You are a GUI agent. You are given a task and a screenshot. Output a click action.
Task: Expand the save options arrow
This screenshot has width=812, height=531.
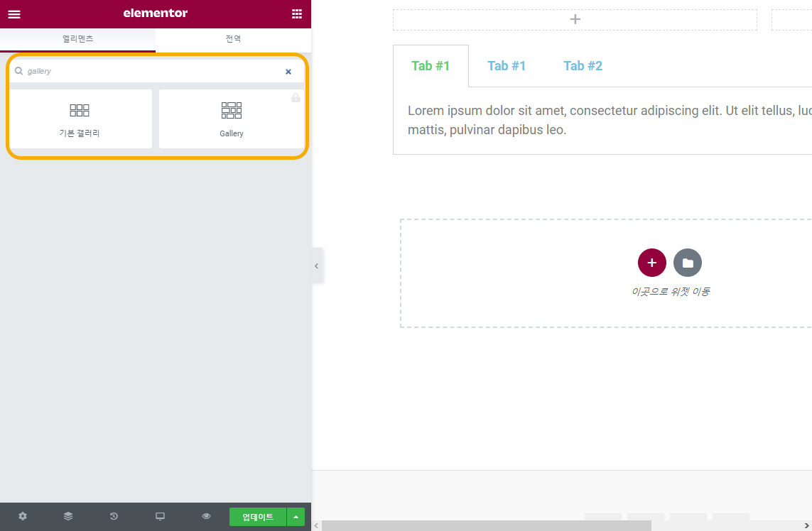[x=296, y=517]
